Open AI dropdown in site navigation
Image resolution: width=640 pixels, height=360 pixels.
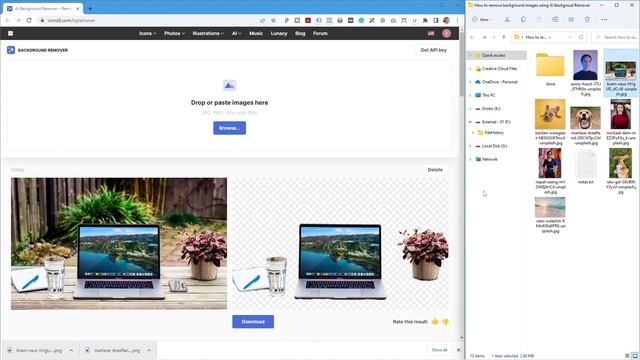tap(236, 33)
